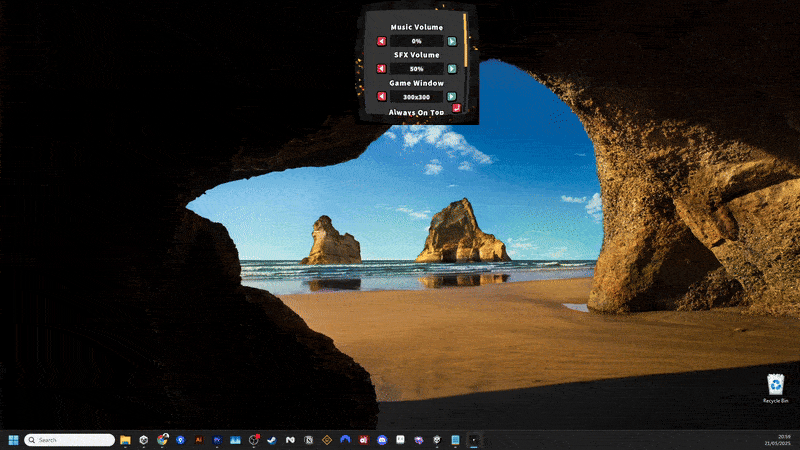Click the Music Volume 0% value field
Image resolution: width=800 pixels, height=450 pixels.
click(416, 41)
